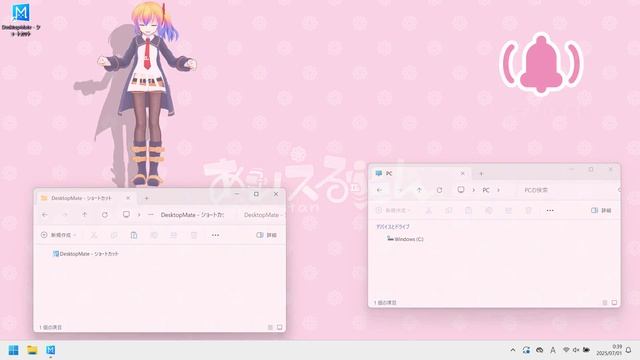The height and width of the screenshot is (360, 640).
Task: Click Rename icon in DesktopMate window toolbar
Action: 154,235
